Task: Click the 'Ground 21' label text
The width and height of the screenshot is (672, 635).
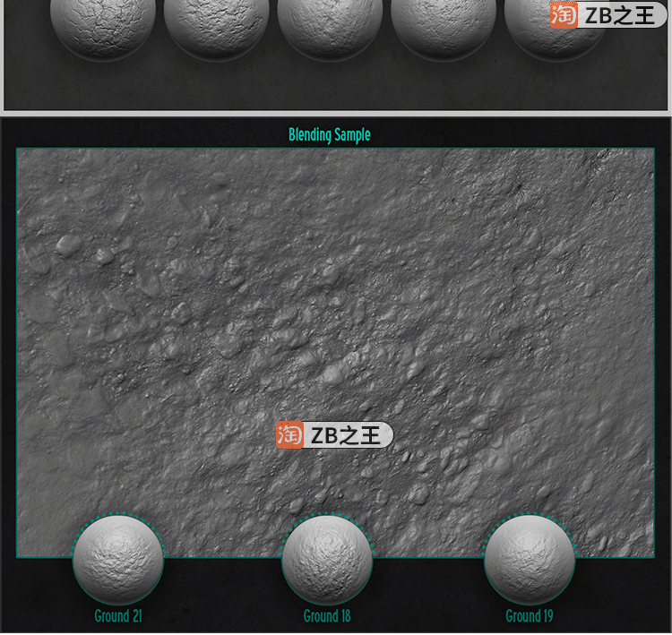Action: [x=118, y=615]
